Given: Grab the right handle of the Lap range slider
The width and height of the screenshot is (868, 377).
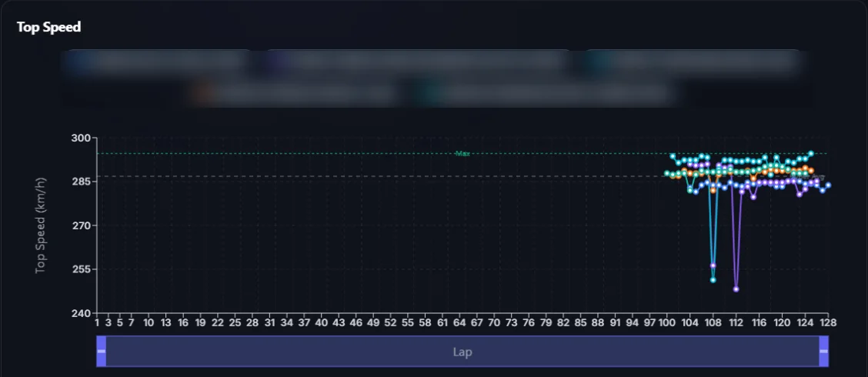Looking at the screenshot, I should tap(823, 351).
